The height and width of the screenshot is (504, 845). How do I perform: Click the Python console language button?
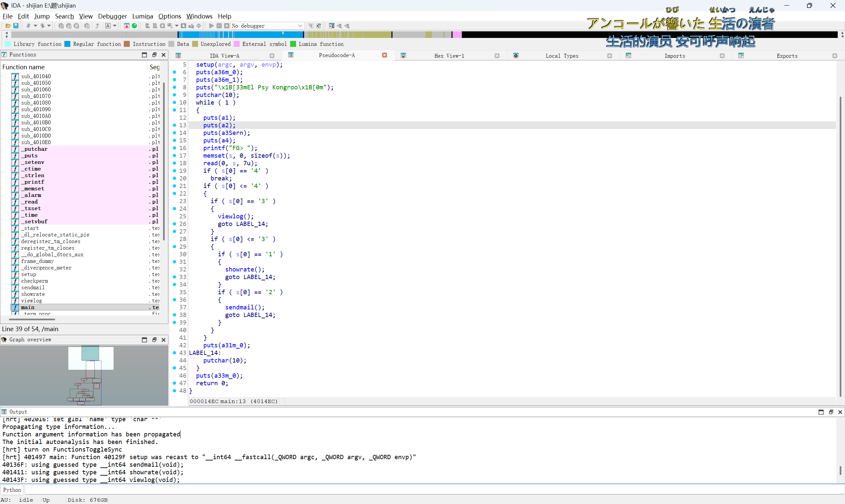(12, 490)
